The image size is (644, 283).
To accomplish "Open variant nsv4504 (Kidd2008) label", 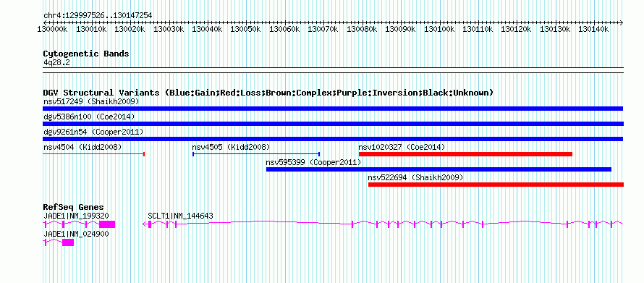I will tap(82, 147).
